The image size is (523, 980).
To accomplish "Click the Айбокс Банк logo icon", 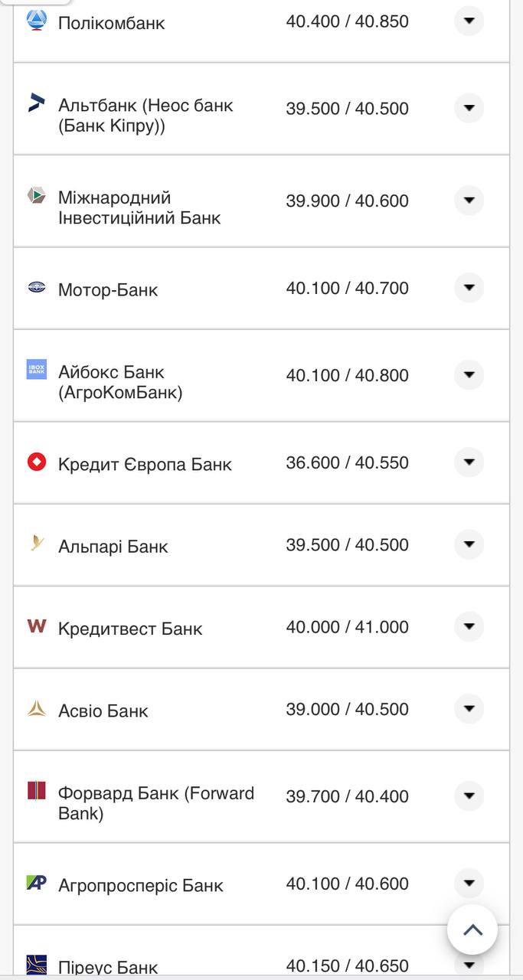I will pos(37,369).
